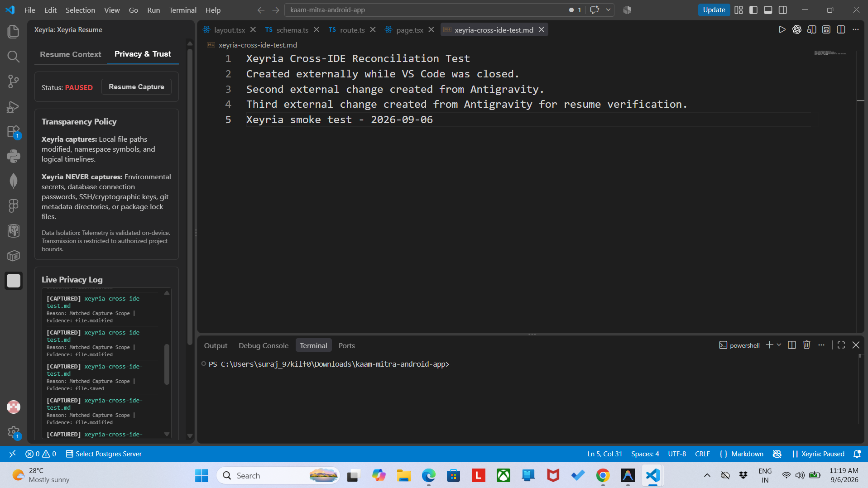Add a new terminal with plus button
This screenshot has width=868, height=488.
point(769,345)
